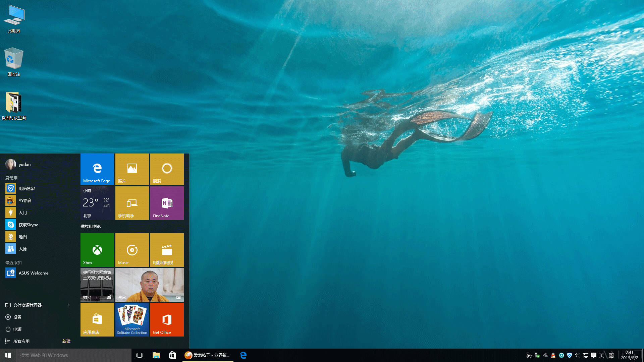
Task: Open the 搜索 Cortana tile
Action: 167,169
